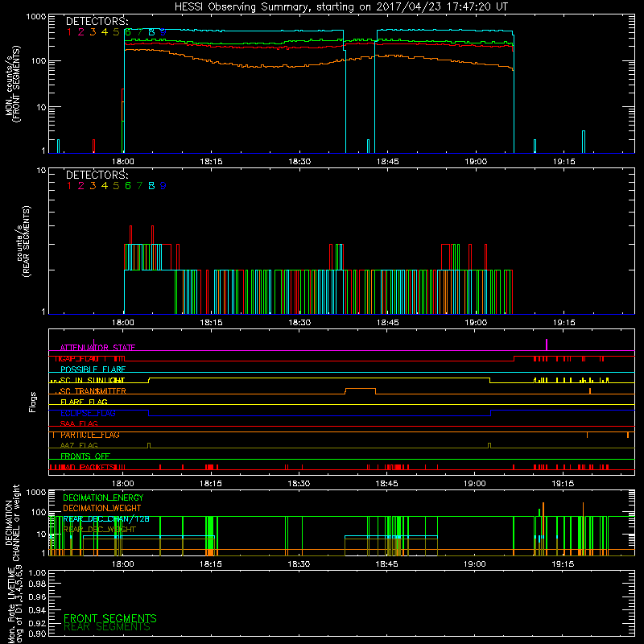Screen dimensions: 644x644
Task: Click FRONT SEGMENTS label in livetime plot
Action: (110, 618)
